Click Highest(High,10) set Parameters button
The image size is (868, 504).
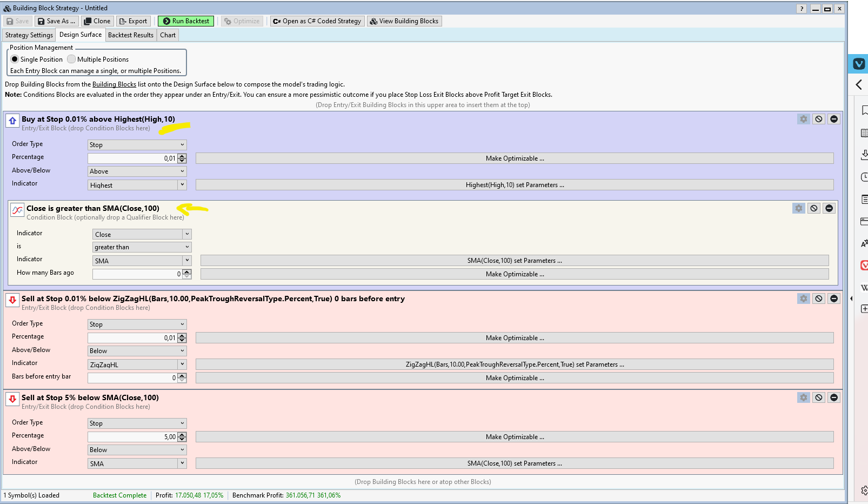click(x=514, y=185)
